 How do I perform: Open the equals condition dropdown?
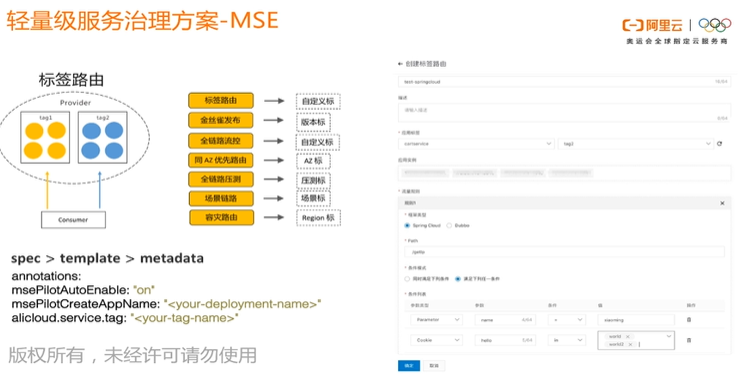click(x=567, y=320)
